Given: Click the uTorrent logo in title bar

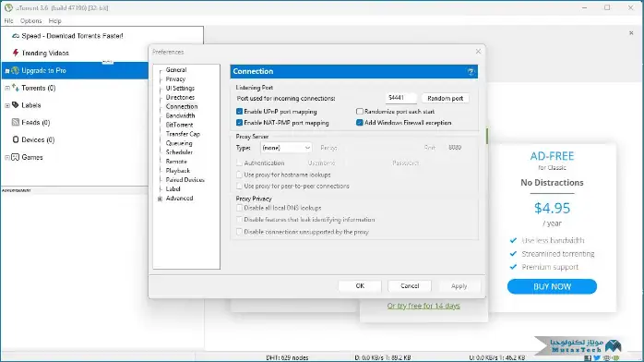Looking at the screenshot, I should 8,7.
